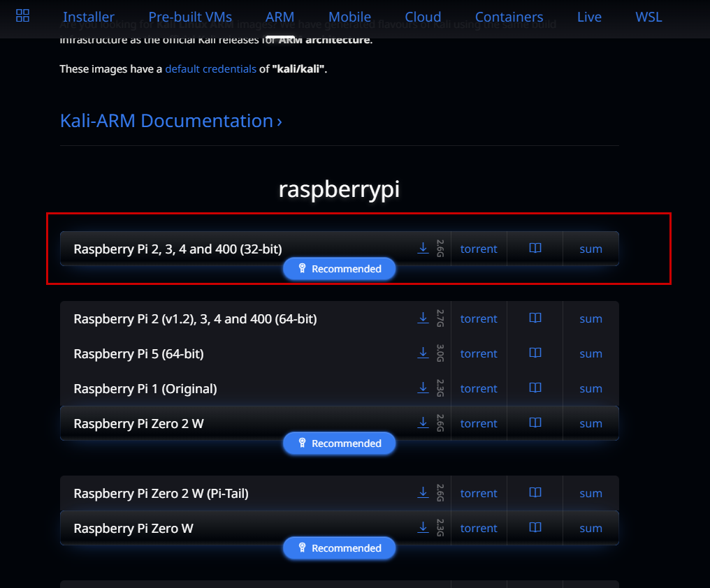Click the "Raspberry Pi Zero 2 W (Pi-Tail)" title
710x588 pixels.
point(161,493)
